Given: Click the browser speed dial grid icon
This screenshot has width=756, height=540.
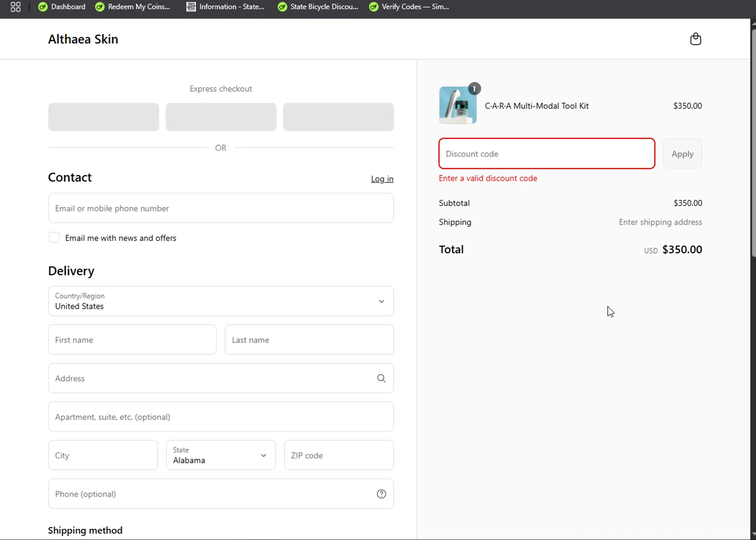Looking at the screenshot, I should 16,7.
